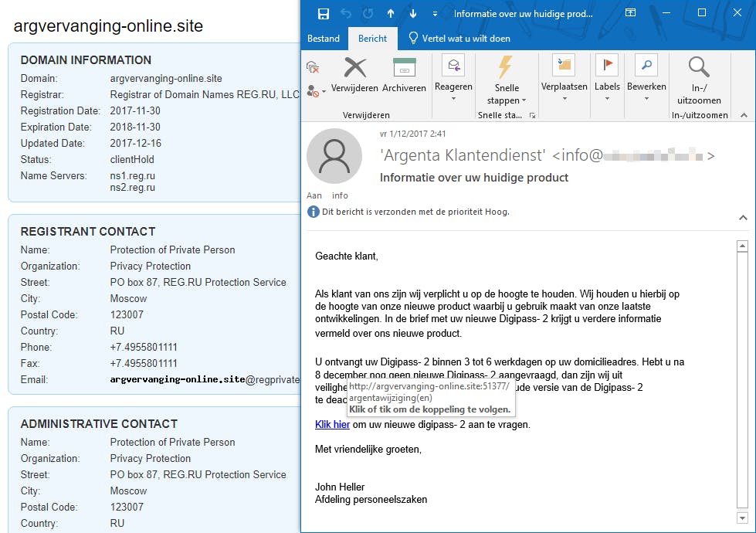Click the message scrollbar up arrow
This screenshot has width=756, height=533.
(x=743, y=246)
